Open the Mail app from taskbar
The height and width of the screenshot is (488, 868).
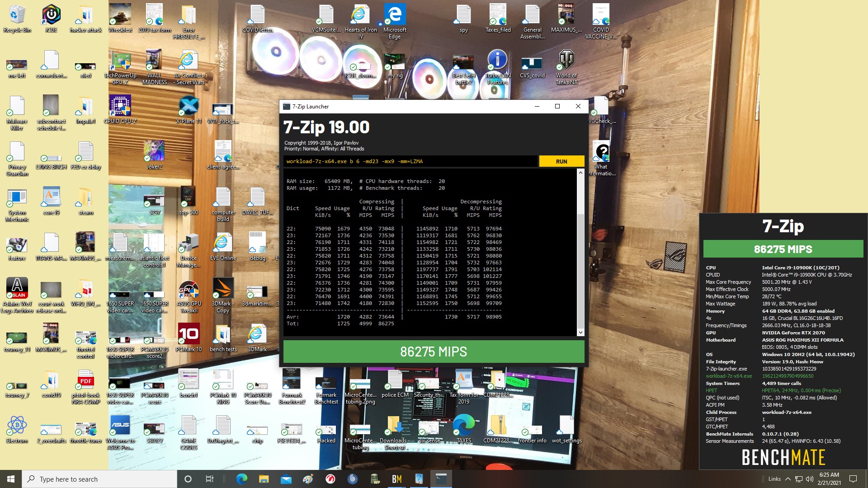(286, 479)
